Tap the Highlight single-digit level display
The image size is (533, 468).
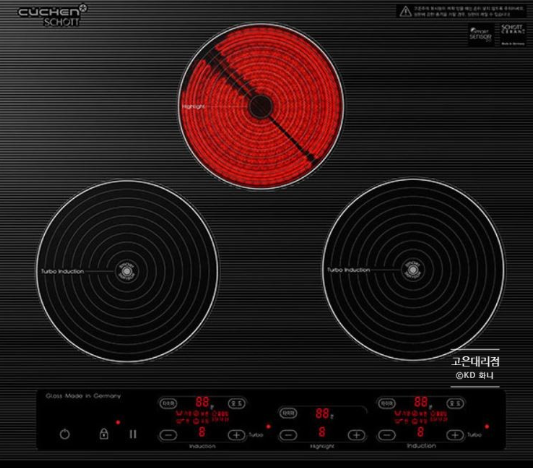322,432
